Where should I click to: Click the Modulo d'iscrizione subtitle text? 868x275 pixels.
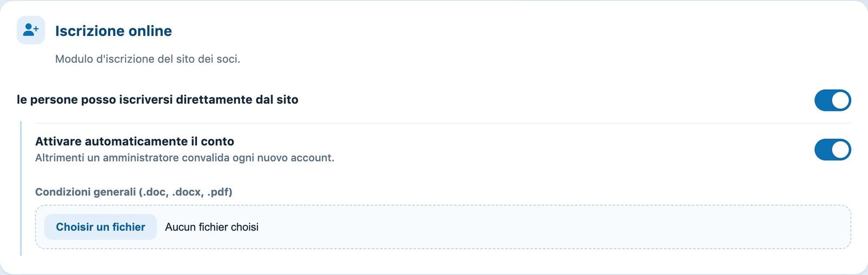click(x=148, y=59)
